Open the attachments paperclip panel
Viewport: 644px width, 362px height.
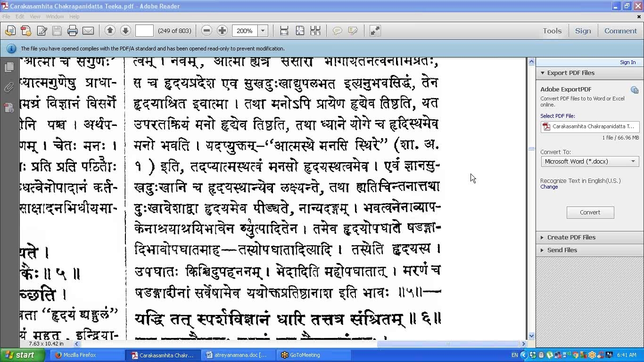[9, 88]
